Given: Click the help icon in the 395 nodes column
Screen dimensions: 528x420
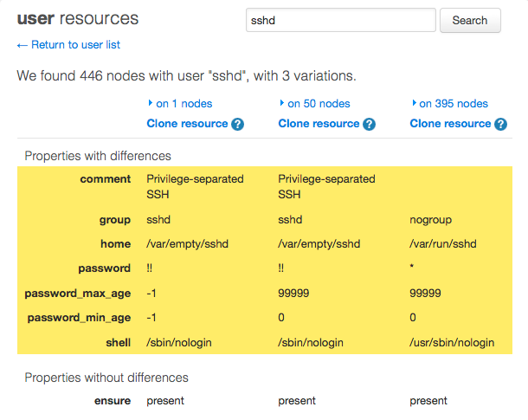Looking at the screenshot, I should coord(501,125).
